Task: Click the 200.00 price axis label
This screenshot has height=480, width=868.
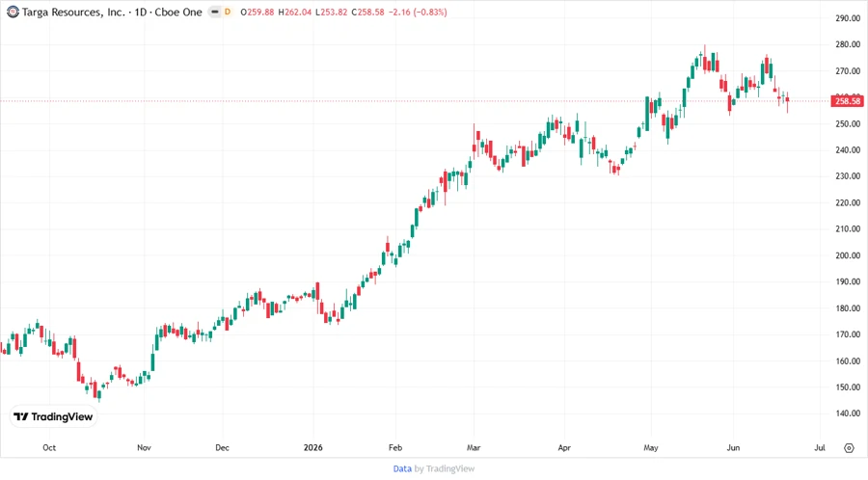Action: click(848, 254)
